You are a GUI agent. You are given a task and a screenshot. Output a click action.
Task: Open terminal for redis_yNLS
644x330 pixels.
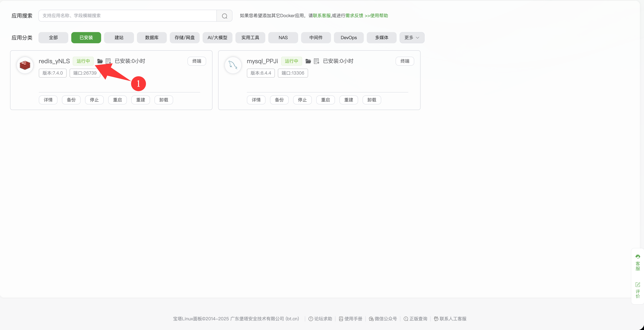point(196,61)
